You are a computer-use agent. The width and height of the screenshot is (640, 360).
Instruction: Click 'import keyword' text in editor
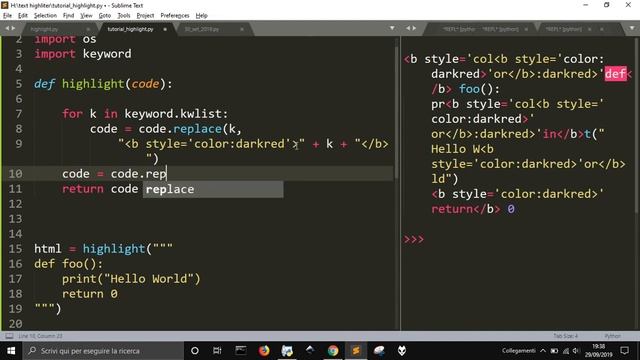tap(83, 54)
